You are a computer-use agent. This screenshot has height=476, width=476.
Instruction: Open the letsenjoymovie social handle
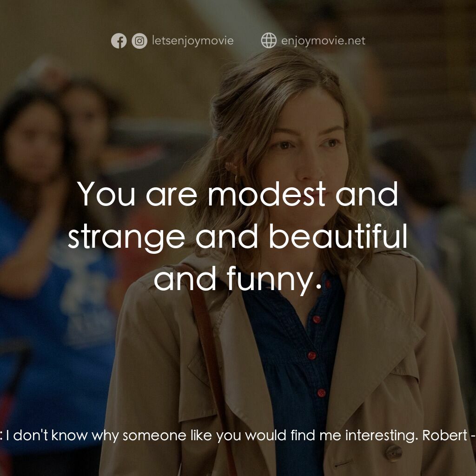click(192, 41)
